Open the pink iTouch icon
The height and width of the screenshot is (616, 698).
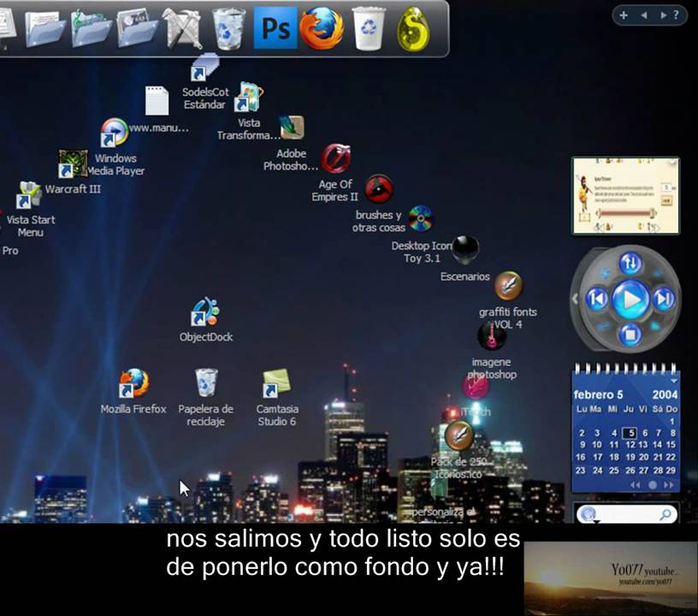click(475, 386)
